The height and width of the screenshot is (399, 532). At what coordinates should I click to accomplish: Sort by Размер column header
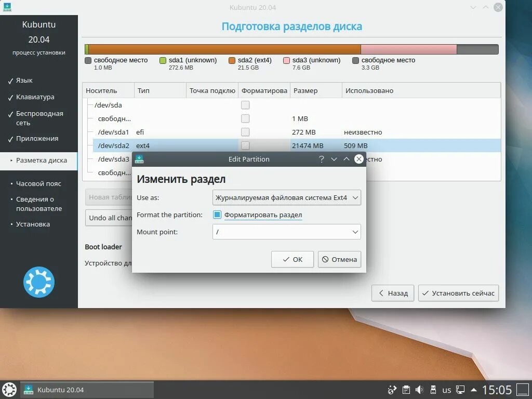[x=316, y=90]
